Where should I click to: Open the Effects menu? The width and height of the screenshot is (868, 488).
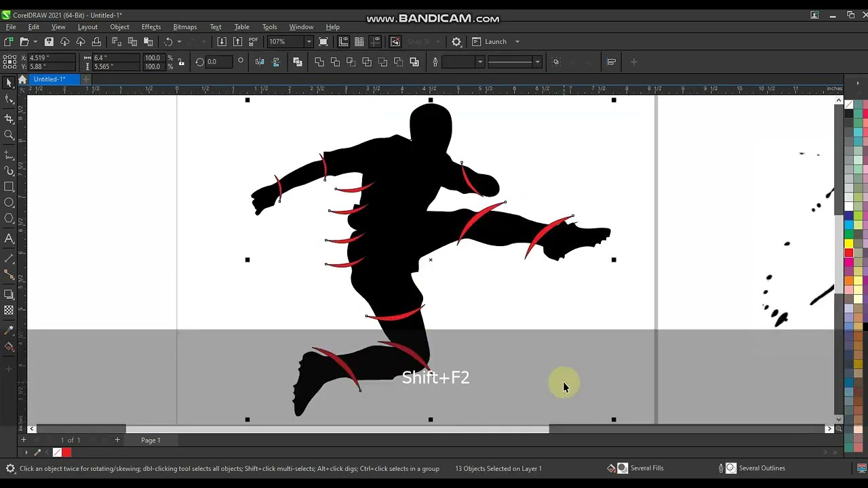pos(151,27)
